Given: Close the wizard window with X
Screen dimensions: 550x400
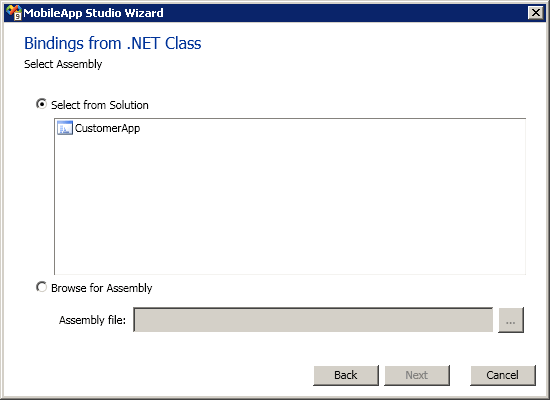Looking at the screenshot, I should (x=536, y=13).
